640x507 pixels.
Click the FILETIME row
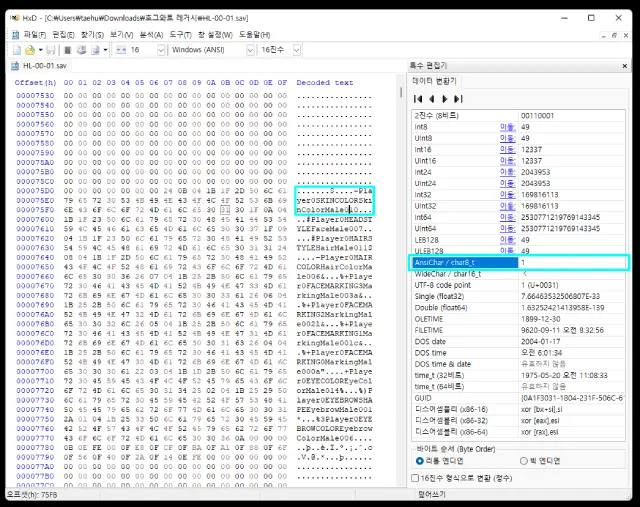(518, 330)
